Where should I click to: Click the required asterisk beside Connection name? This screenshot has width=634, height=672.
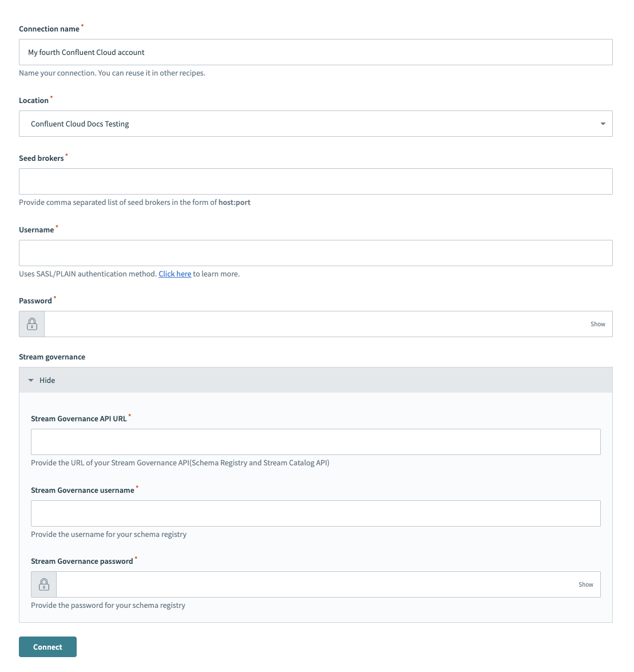[x=81, y=25]
